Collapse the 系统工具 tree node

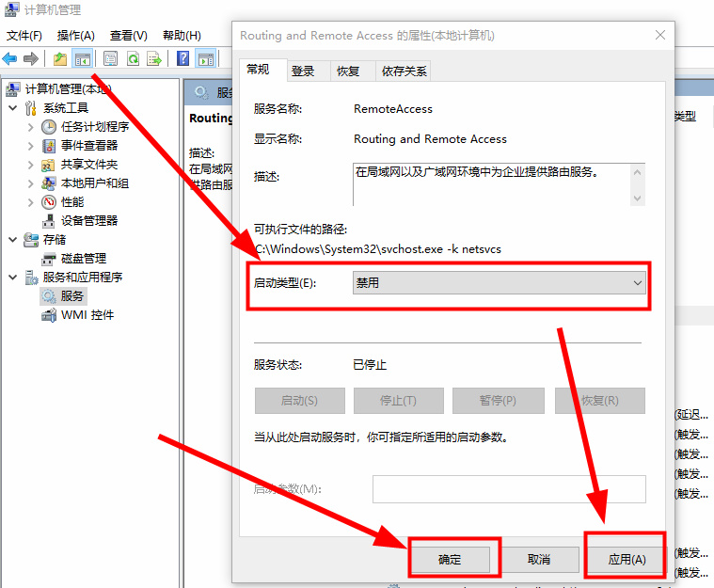(12, 108)
